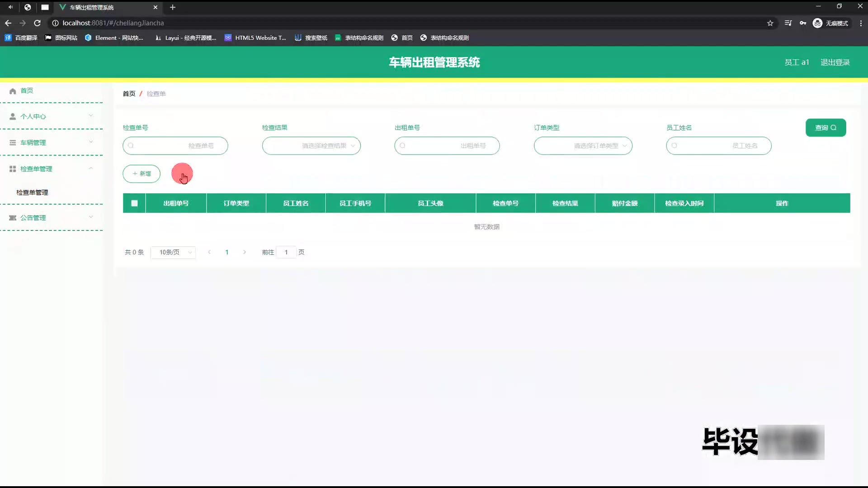This screenshot has height=488, width=868.
Task: Click the 新增 add button
Action: [x=142, y=174]
